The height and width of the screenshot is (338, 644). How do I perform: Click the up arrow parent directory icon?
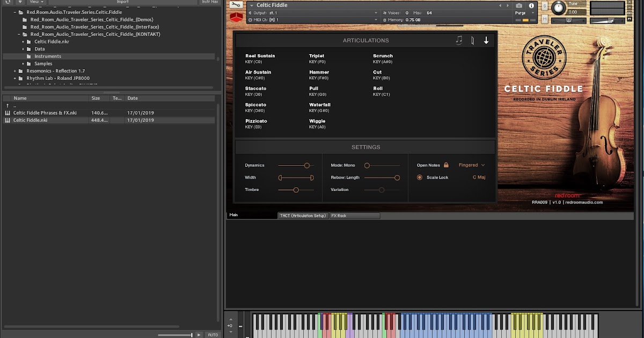8,106
